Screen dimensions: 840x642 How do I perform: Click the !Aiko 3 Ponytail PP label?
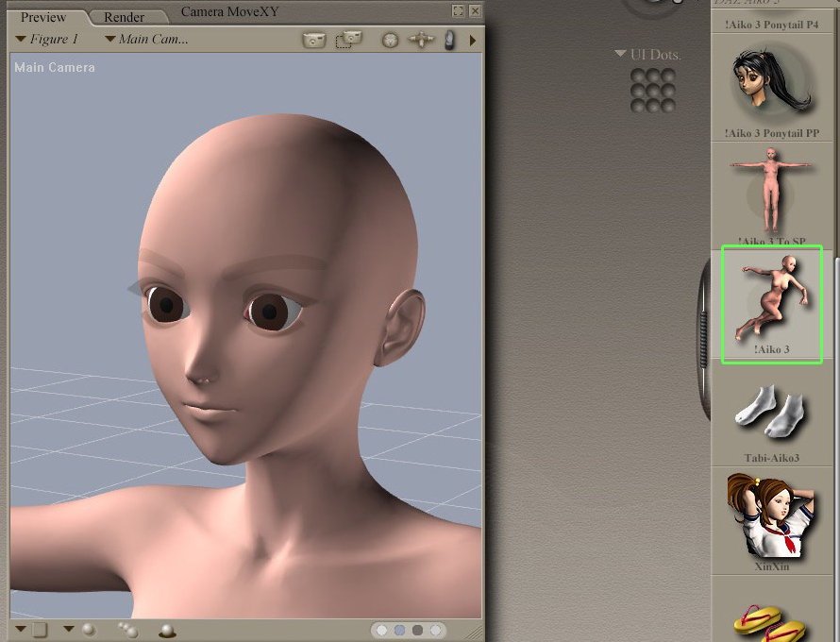pyautogui.click(x=771, y=133)
